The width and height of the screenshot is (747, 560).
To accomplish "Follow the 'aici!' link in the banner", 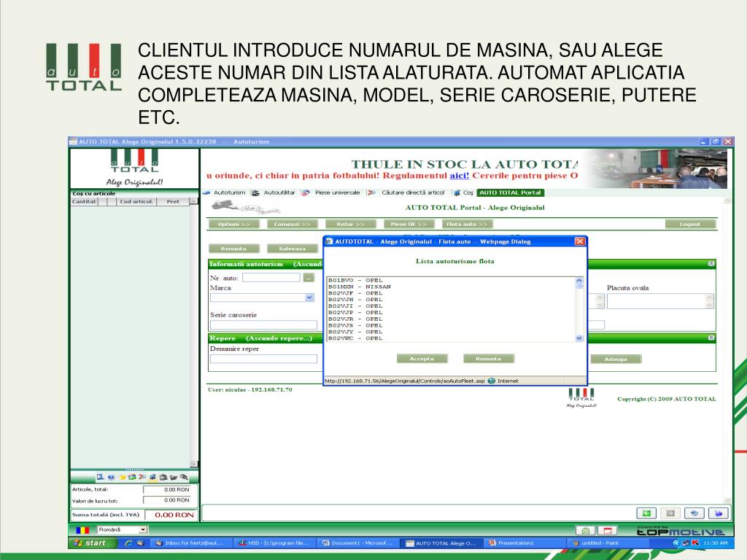I will point(460,176).
